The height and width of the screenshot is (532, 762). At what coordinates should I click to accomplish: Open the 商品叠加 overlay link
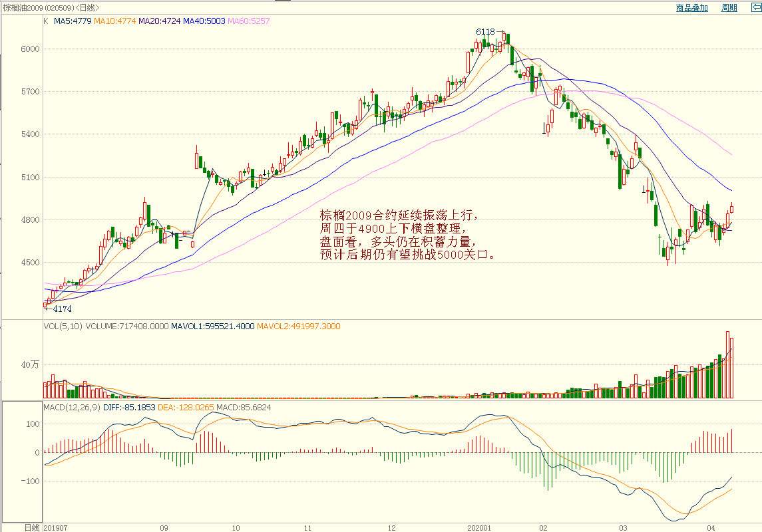pos(691,8)
